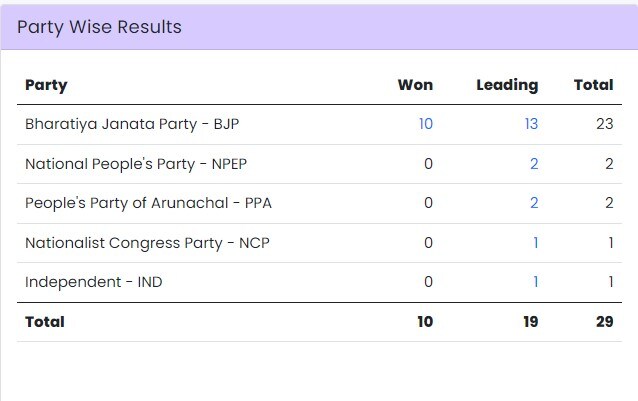The height and width of the screenshot is (401, 638).
Task: Open BJP won count link 10
Action: (426, 124)
